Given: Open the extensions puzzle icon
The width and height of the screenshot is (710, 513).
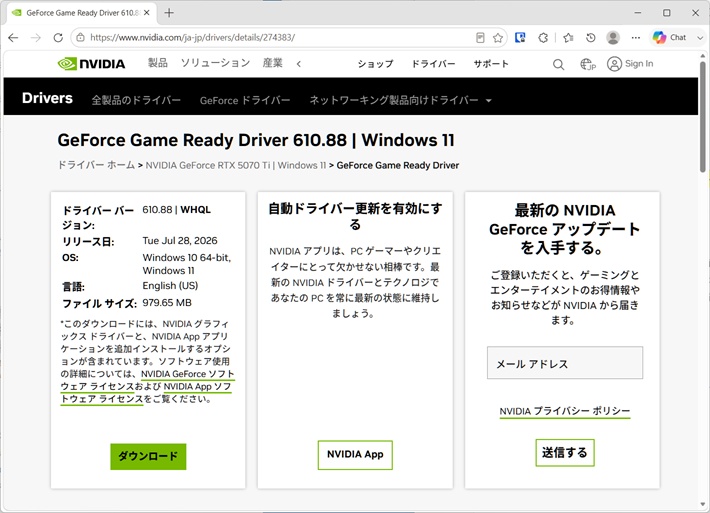Looking at the screenshot, I should pyautogui.click(x=543, y=38).
